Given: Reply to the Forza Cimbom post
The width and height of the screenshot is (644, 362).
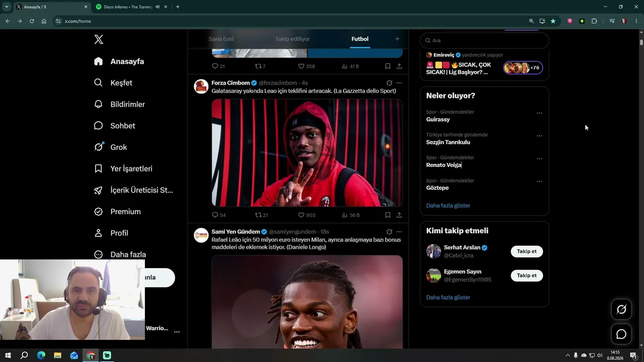Looking at the screenshot, I should 215,215.
